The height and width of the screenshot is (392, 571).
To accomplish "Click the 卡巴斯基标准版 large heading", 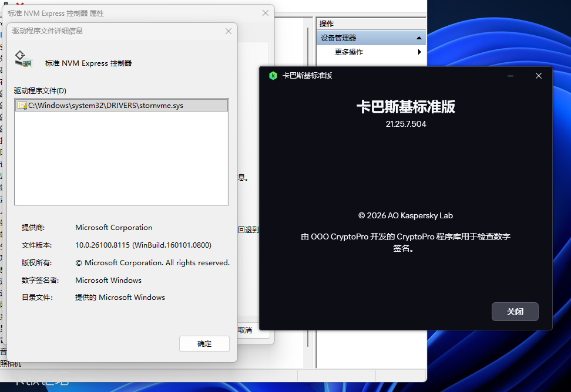I will (x=406, y=107).
